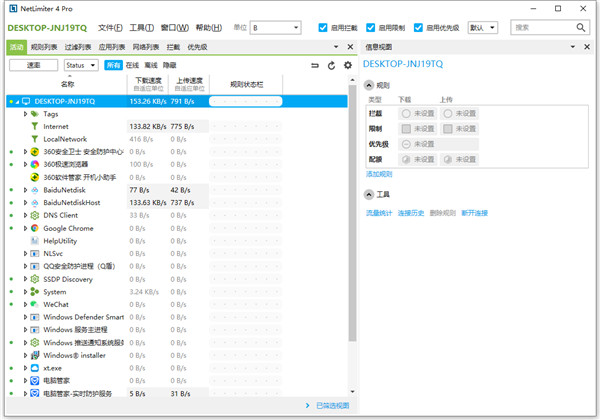This screenshot has width=600, height=420.
Task: Expand the System tree node
Action: (x=25, y=291)
